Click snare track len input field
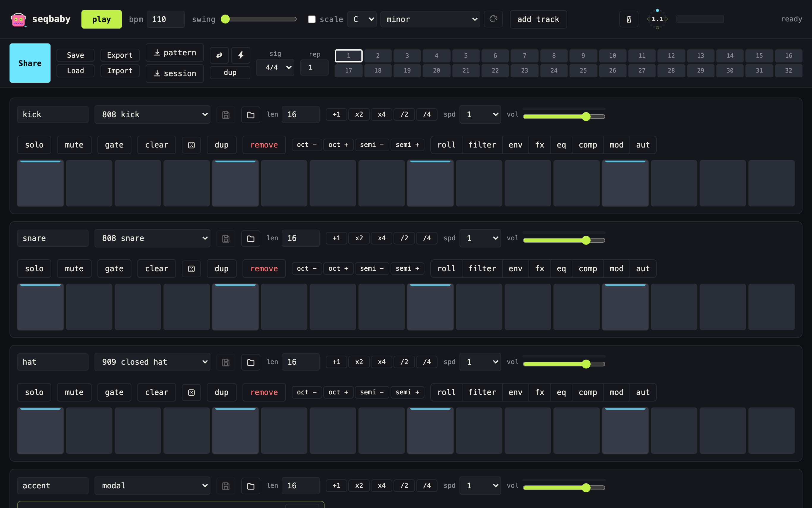Image resolution: width=812 pixels, height=508 pixels. point(300,238)
